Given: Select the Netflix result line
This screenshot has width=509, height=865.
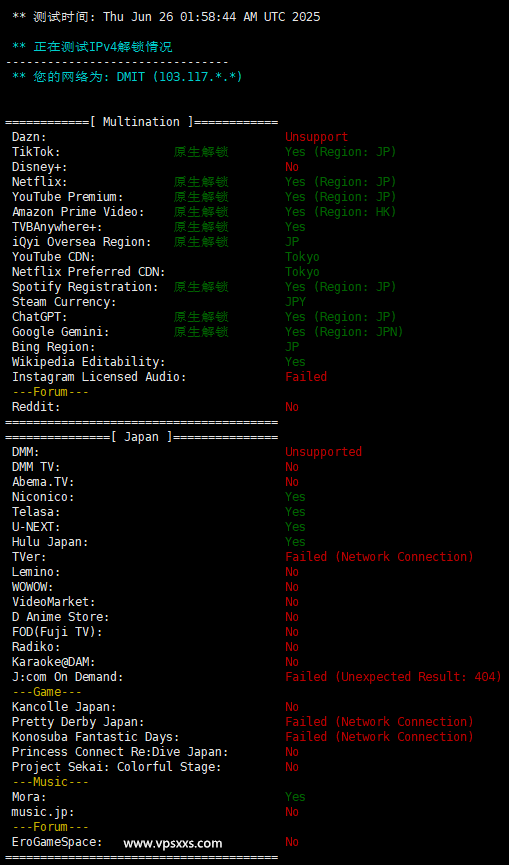Looking at the screenshot, I should (x=204, y=182).
